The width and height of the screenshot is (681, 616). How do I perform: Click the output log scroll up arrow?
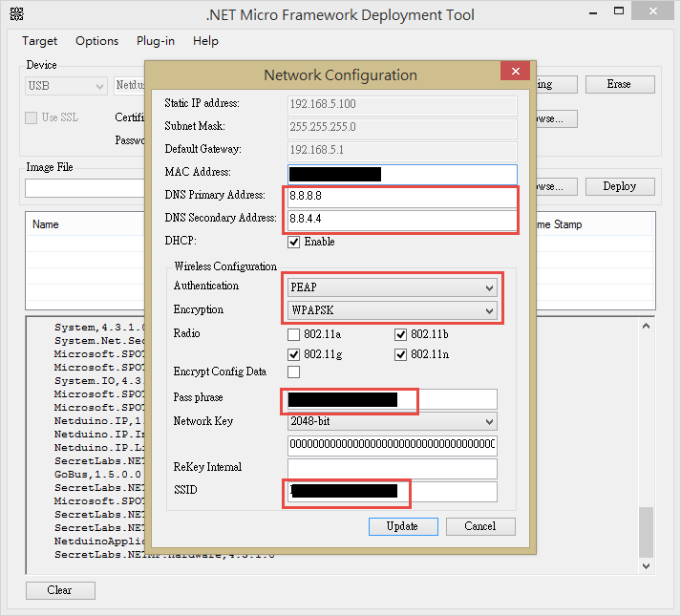click(x=647, y=326)
